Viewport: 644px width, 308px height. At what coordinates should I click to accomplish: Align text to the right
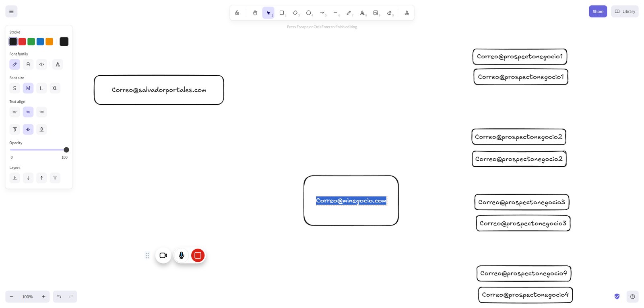tap(41, 112)
